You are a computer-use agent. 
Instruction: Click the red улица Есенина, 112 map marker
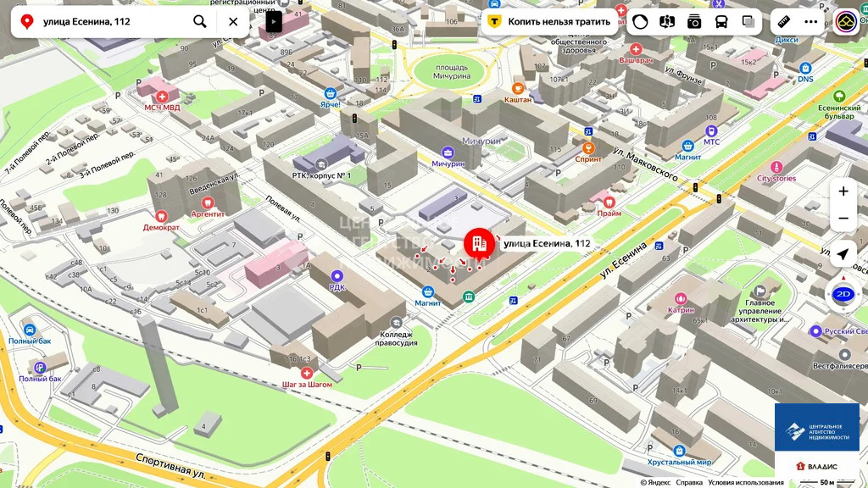479,244
